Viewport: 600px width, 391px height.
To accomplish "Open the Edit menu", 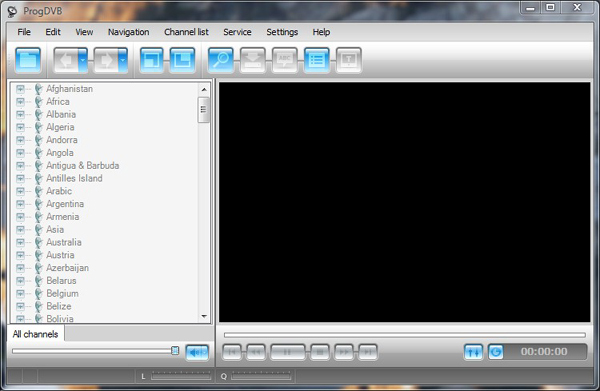I will 53,32.
